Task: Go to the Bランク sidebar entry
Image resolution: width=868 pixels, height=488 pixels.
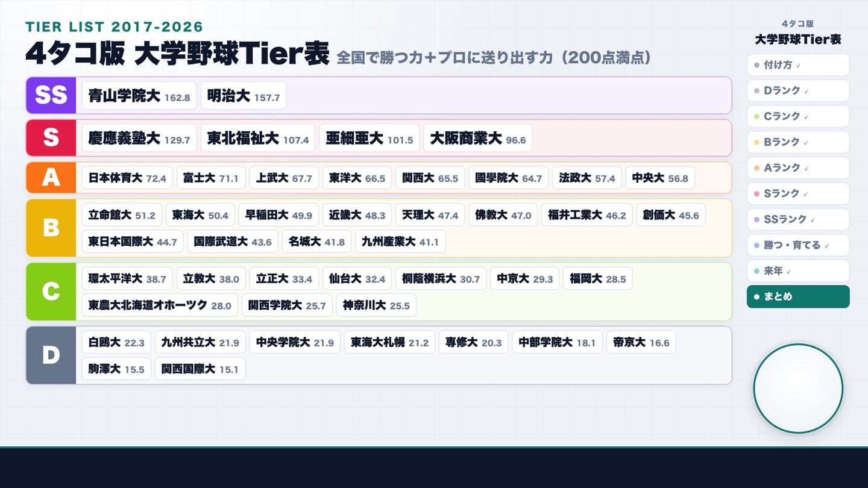Action: (x=797, y=142)
